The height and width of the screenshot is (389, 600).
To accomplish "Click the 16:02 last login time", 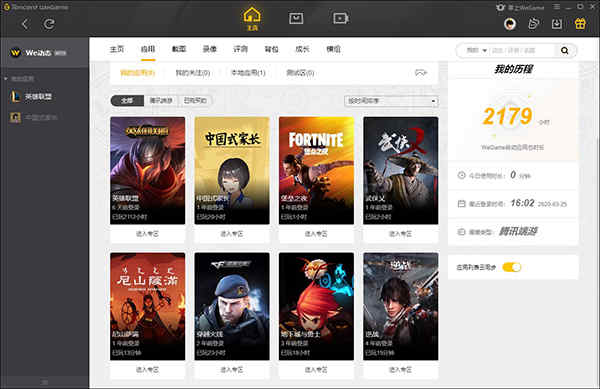I will pyautogui.click(x=522, y=203).
